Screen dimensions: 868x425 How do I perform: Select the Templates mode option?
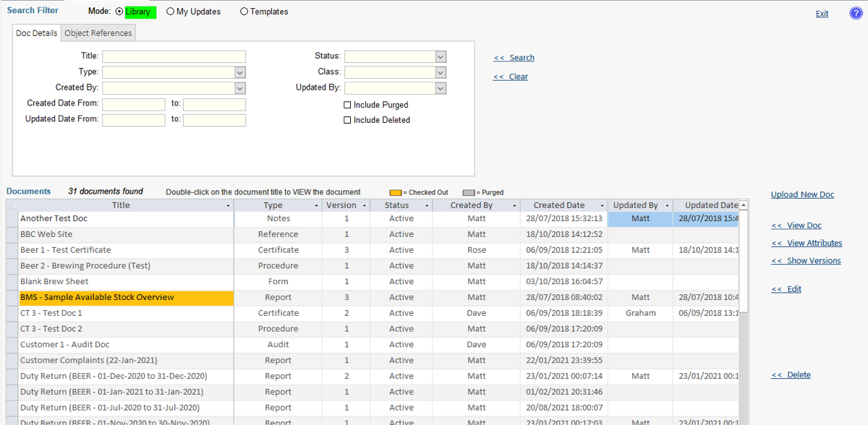[x=244, y=12]
